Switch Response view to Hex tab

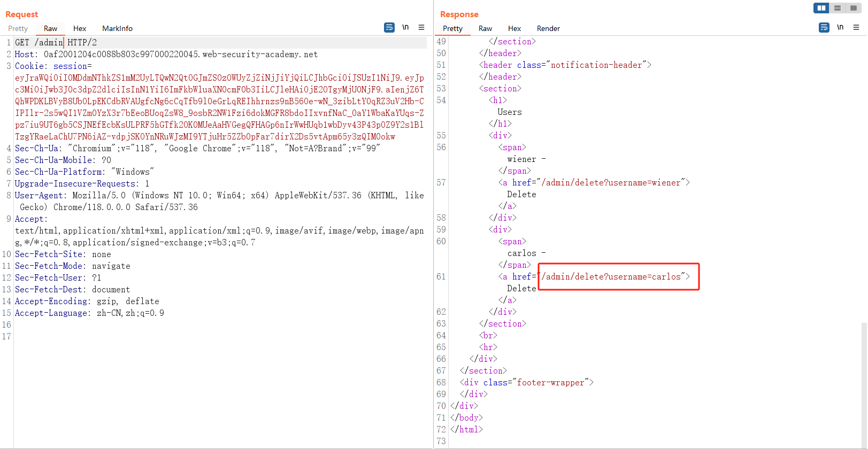[514, 28]
